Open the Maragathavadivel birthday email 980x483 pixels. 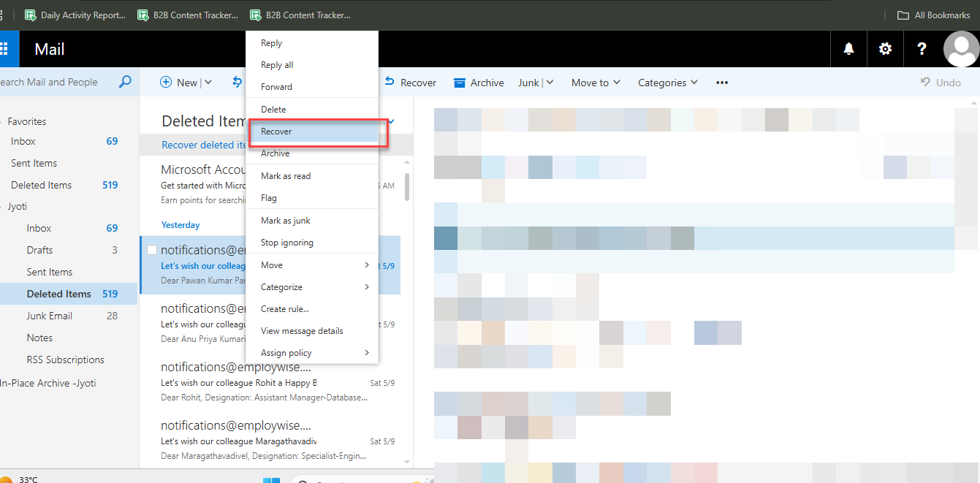tap(270, 441)
